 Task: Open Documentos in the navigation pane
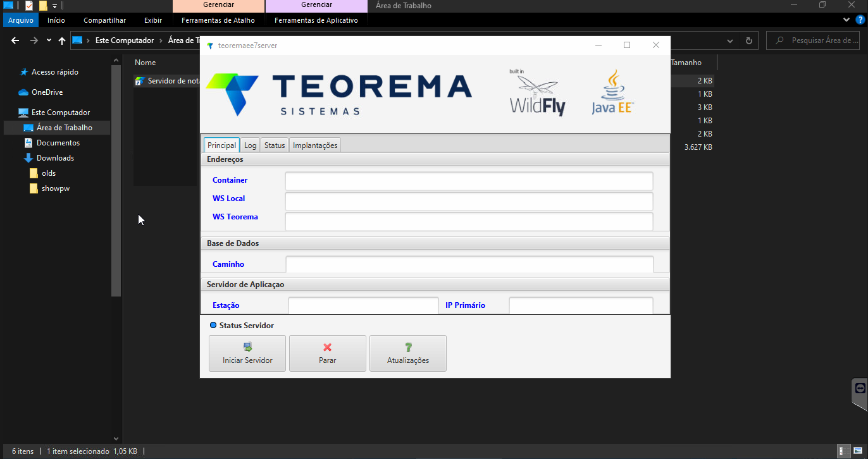58,143
